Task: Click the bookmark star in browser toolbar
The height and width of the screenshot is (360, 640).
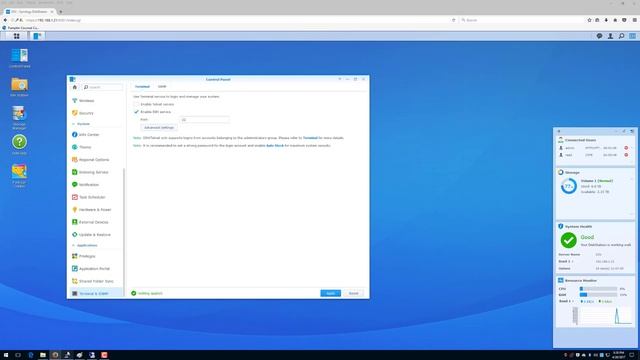Action: [x=589, y=20]
